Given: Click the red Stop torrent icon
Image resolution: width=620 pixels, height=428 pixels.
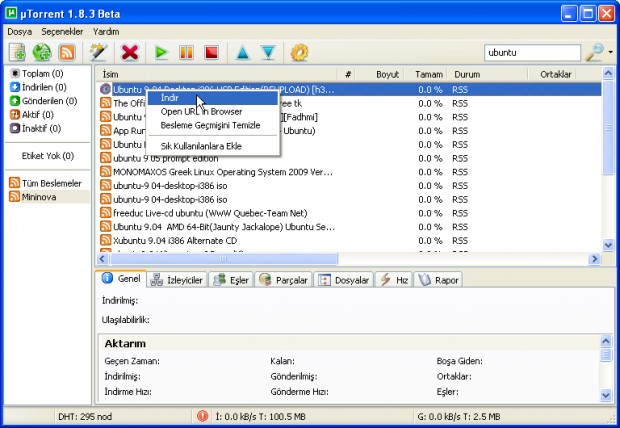Looking at the screenshot, I should click(212, 53).
